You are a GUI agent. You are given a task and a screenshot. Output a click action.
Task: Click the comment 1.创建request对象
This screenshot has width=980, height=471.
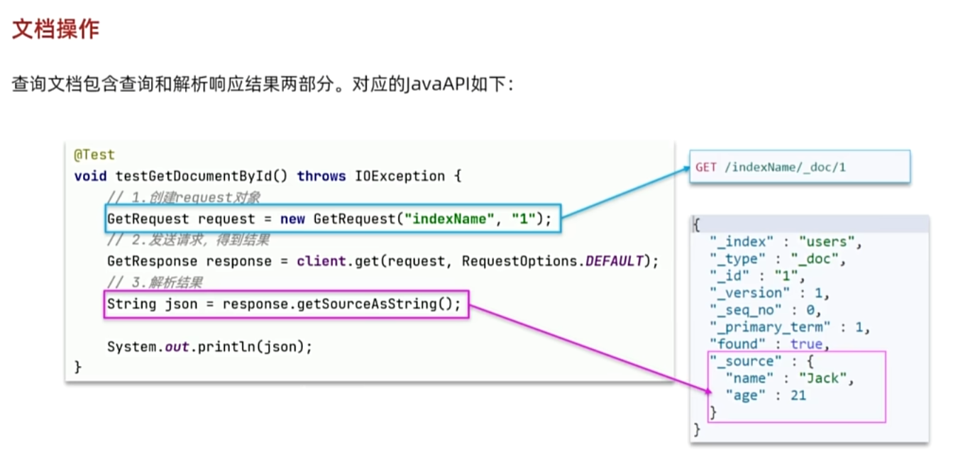[x=185, y=197]
